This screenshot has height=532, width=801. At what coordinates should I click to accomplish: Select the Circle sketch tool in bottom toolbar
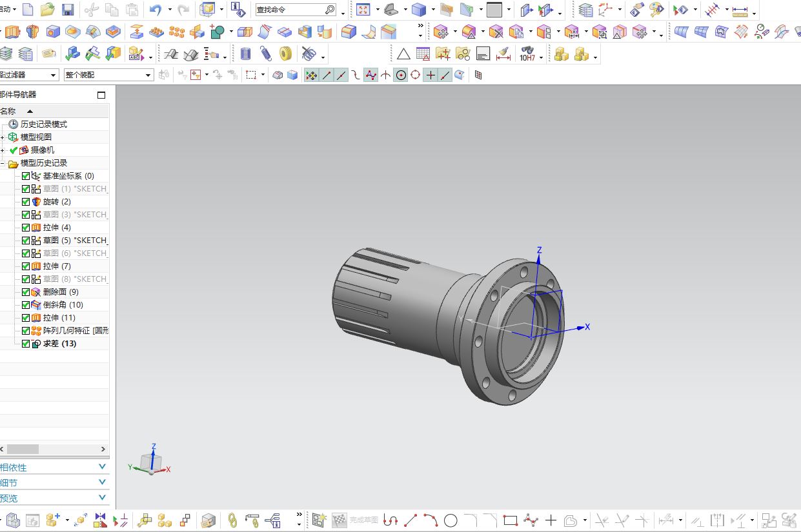pyautogui.click(x=451, y=520)
